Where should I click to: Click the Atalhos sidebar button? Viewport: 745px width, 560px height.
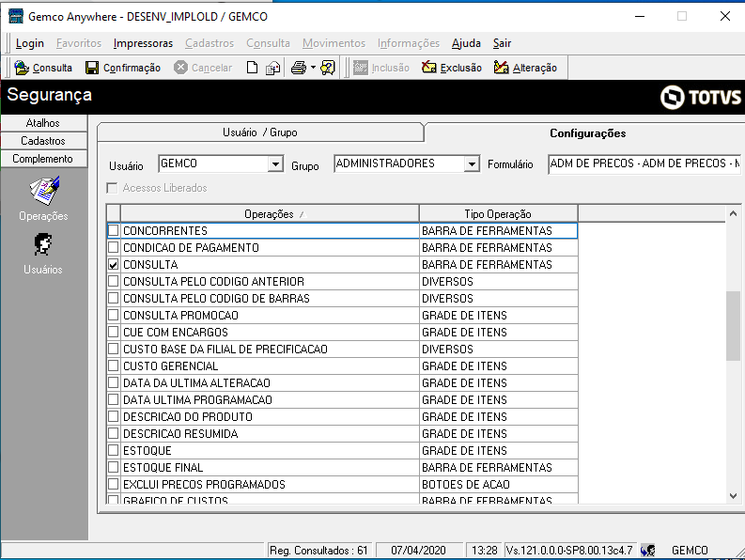pyautogui.click(x=43, y=123)
